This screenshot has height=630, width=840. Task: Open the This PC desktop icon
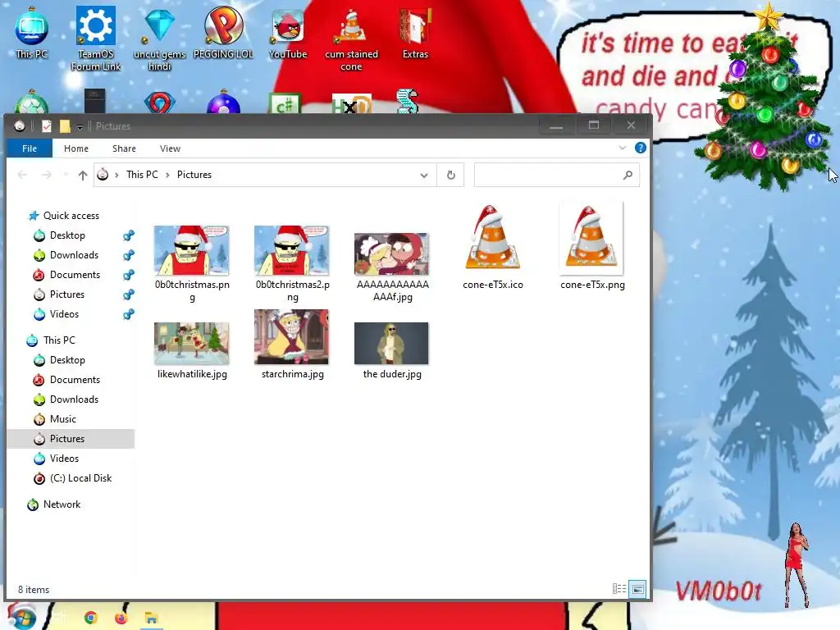(31, 32)
